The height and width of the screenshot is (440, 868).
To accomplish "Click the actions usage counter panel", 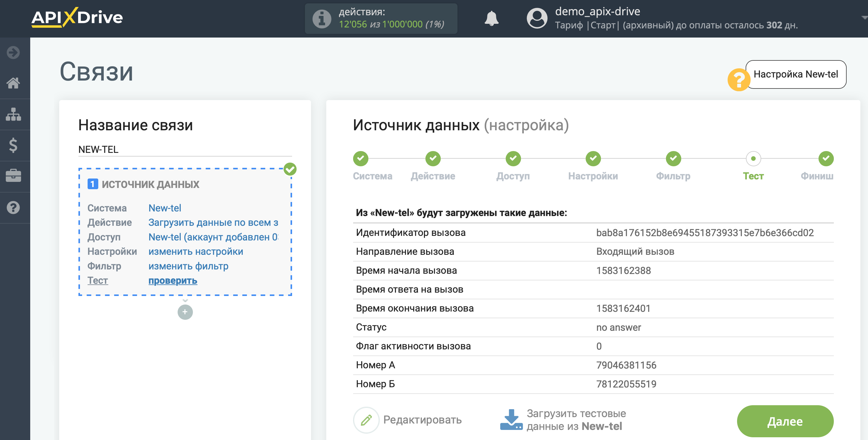I will point(381,19).
